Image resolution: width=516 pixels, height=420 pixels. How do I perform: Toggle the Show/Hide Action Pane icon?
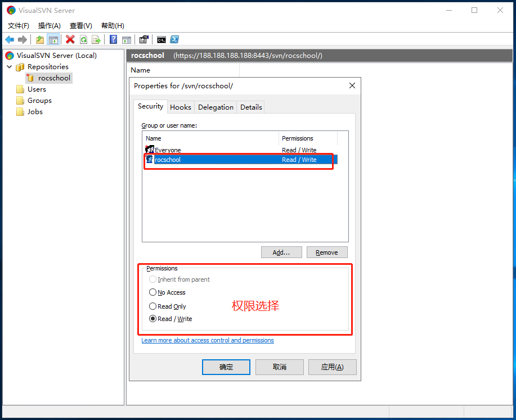(x=127, y=40)
